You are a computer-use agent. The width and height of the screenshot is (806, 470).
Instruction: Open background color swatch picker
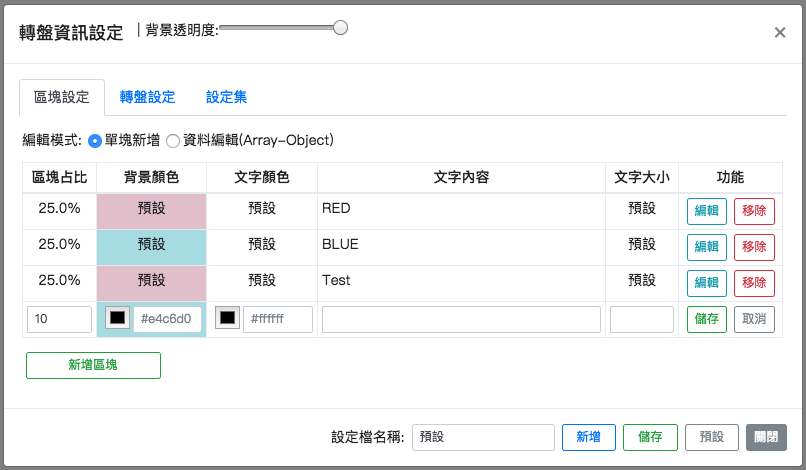tap(117, 318)
